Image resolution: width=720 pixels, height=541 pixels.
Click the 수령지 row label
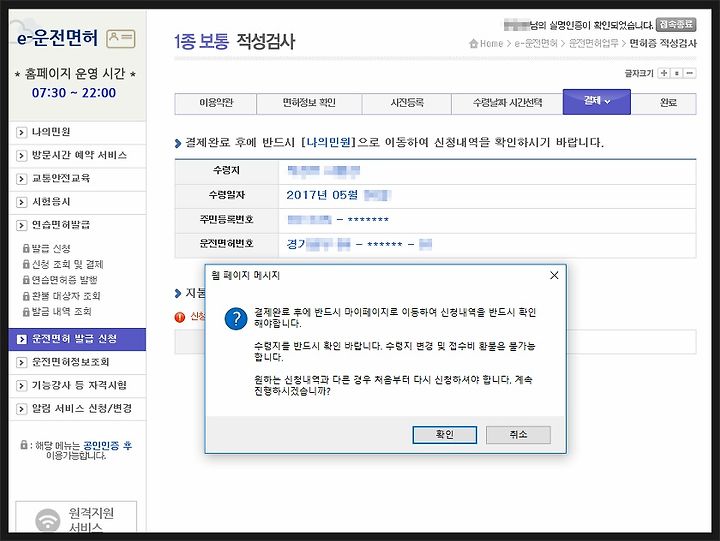pyautogui.click(x=226, y=171)
